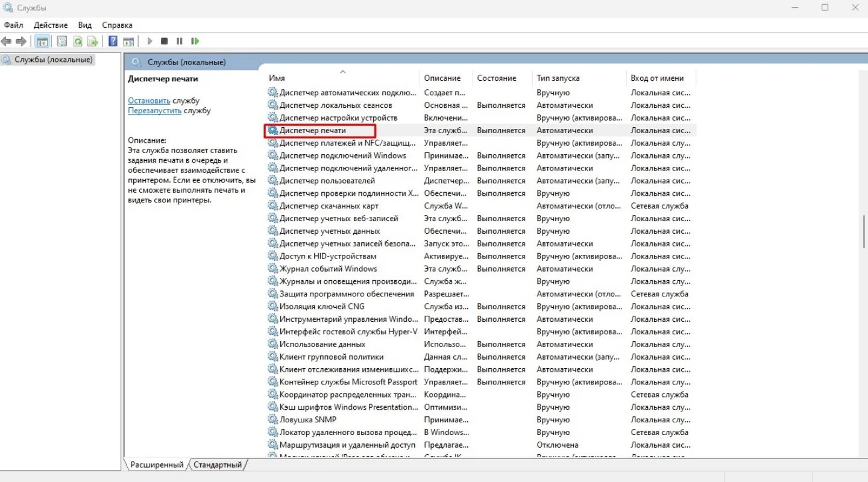The height and width of the screenshot is (482, 868).
Task: Click the Остановить службу link
Action: click(x=149, y=101)
